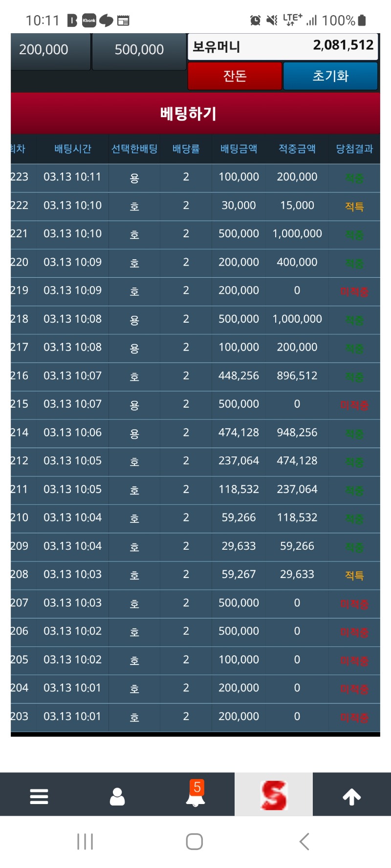391x868 pixels.
Task: Select the 500,000 bet amount chip
Action: click(x=139, y=50)
